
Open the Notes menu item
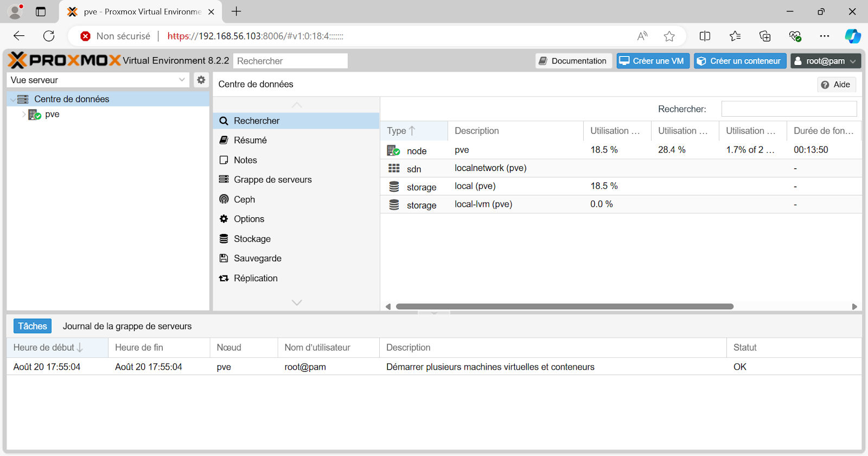coord(296,160)
